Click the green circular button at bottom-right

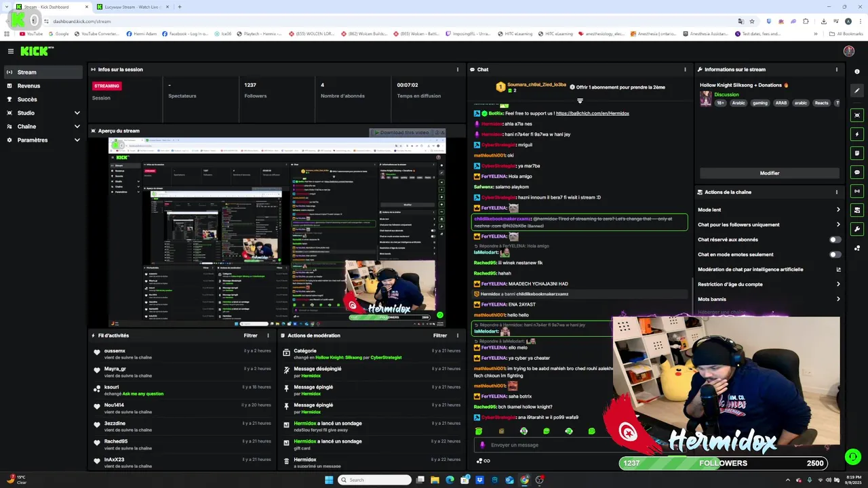853,457
